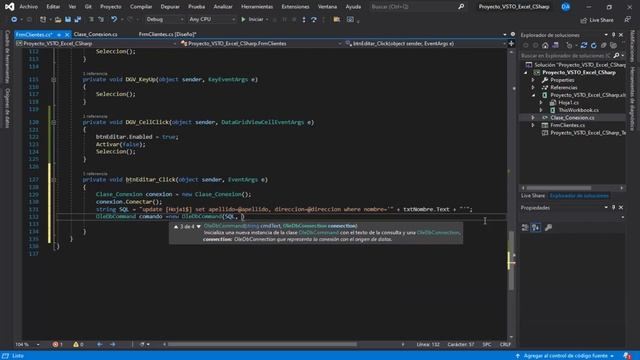Click the Iniciar start debugging button

pyautogui.click(x=252, y=19)
